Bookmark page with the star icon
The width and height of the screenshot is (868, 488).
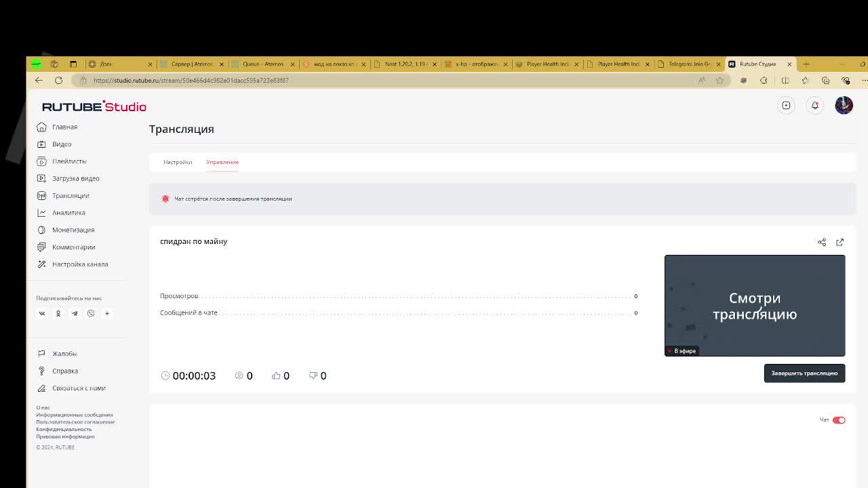tap(719, 80)
